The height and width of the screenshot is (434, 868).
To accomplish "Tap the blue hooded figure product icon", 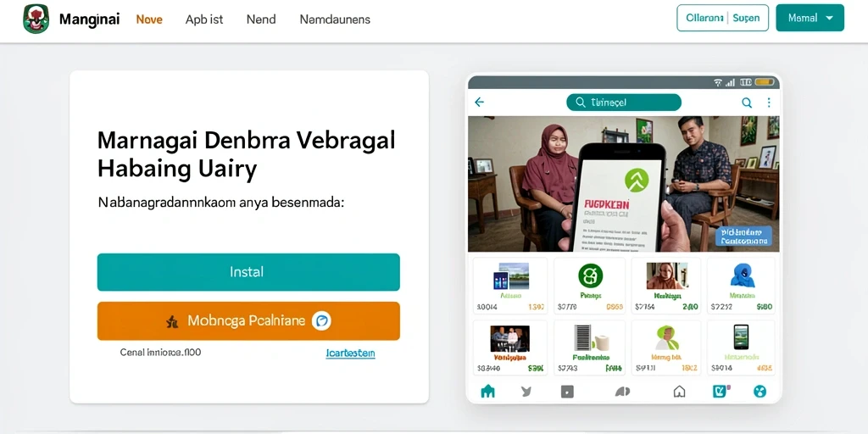I will [743, 275].
